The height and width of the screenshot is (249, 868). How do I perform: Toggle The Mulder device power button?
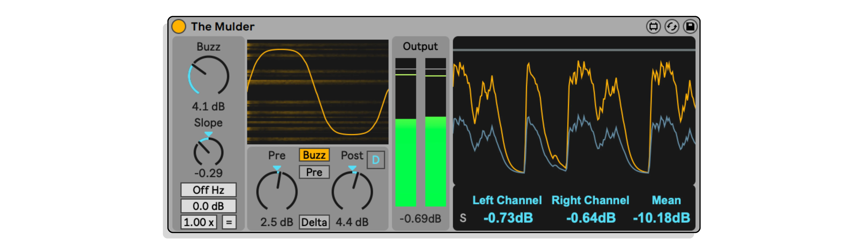(179, 26)
